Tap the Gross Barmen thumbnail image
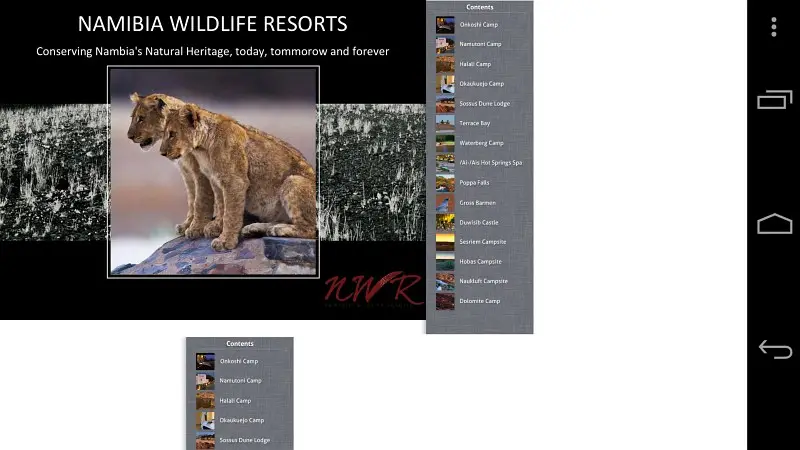 pos(445,203)
